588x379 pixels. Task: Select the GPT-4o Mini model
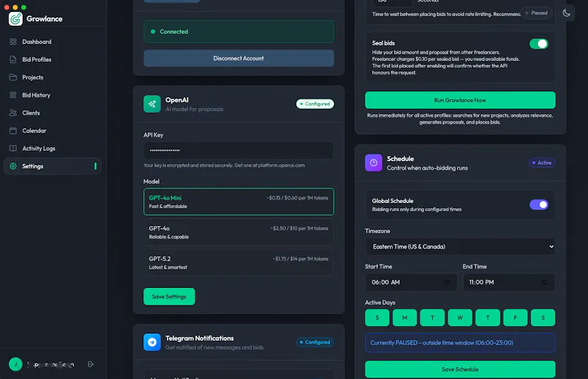238,202
